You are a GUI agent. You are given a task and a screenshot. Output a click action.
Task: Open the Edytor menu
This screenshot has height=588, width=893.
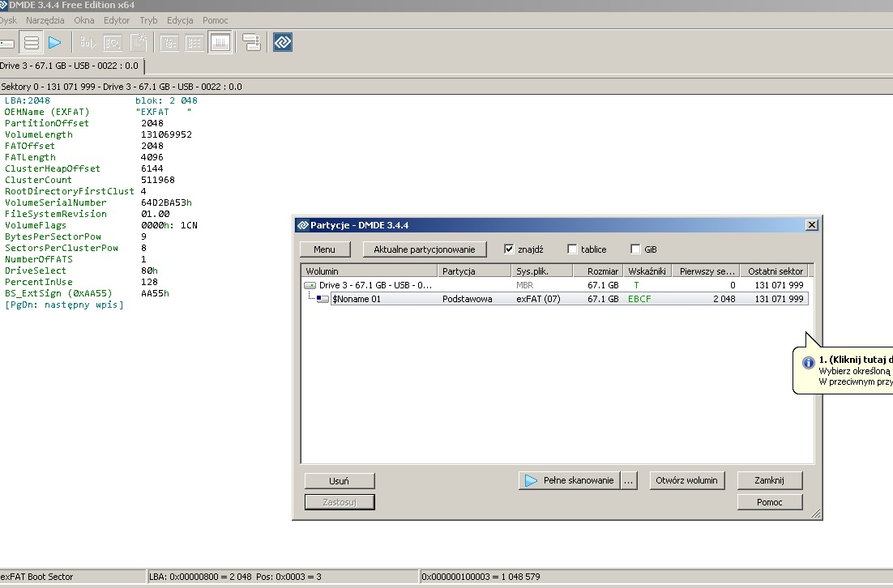point(117,20)
